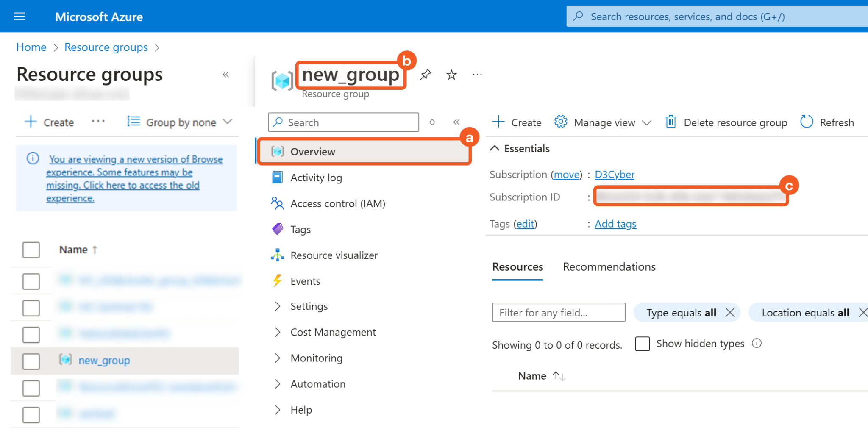Expand Cost Management section
The height and width of the screenshot is (433, 868).
(333, 332)
